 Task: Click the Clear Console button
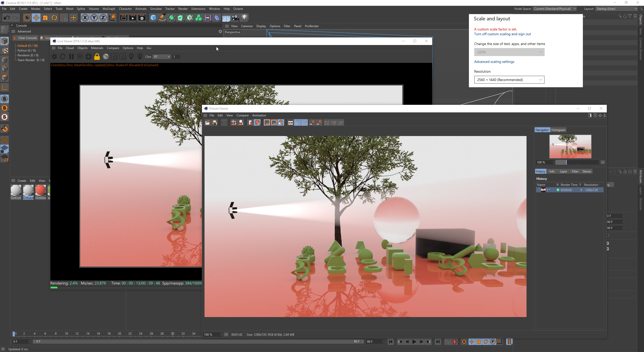point(25,38)
